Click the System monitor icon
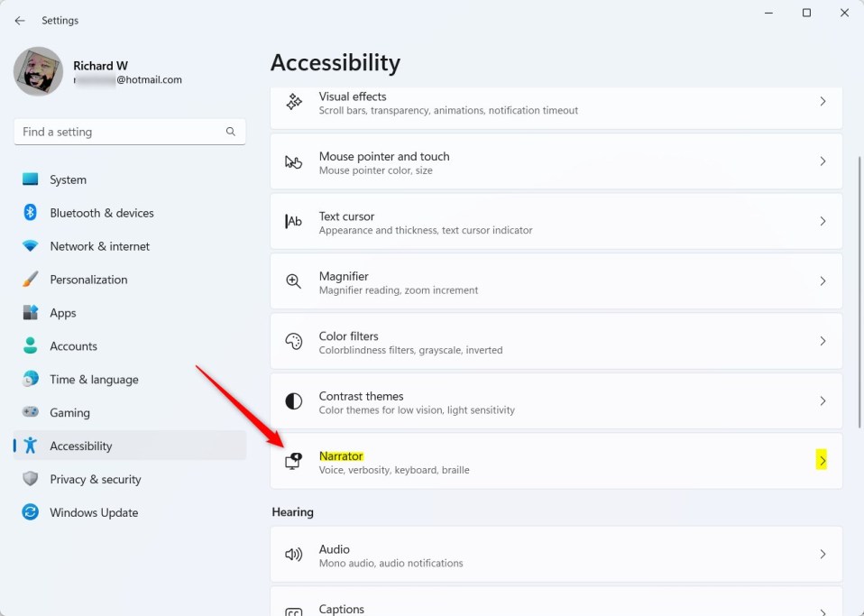Screen dimensions: 864x616 31,179
